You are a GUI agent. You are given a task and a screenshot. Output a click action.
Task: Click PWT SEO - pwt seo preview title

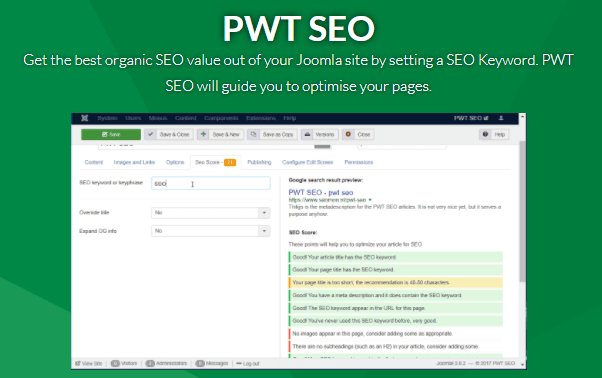(321, 193)
